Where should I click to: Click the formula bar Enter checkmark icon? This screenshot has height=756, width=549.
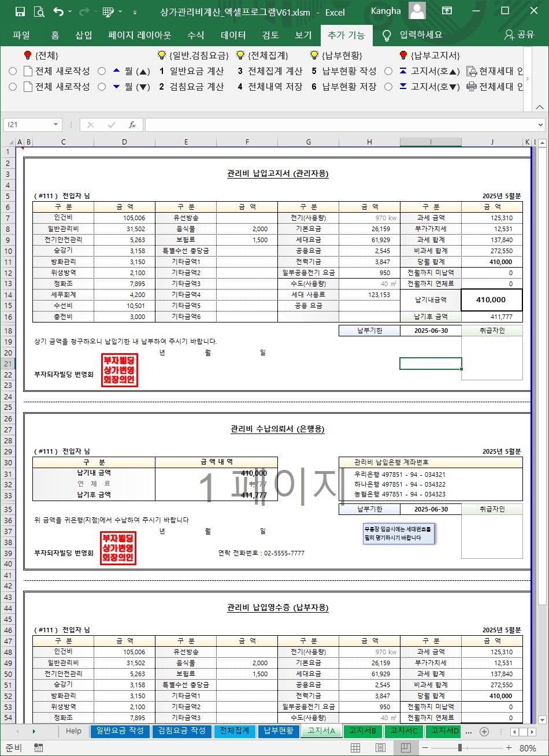(x=111, y=125)
